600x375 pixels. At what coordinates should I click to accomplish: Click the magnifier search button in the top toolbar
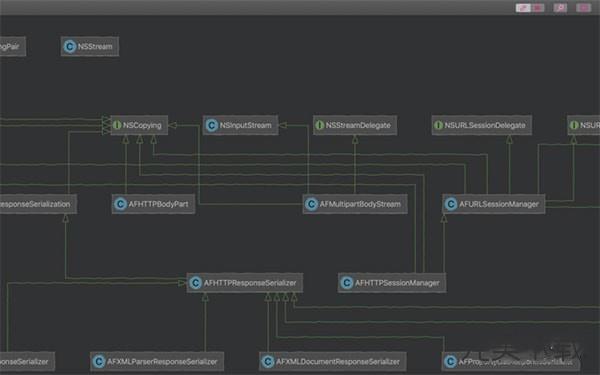pos(560,8)
